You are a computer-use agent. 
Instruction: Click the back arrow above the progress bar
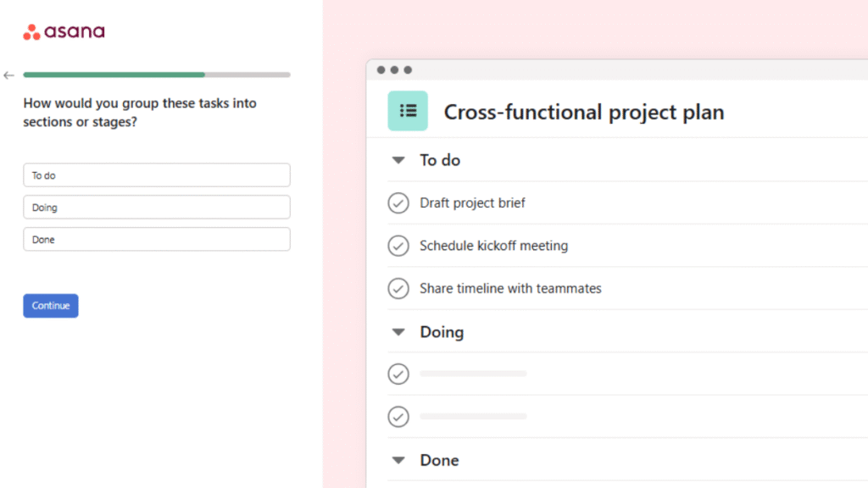click(x=8, y=75)
